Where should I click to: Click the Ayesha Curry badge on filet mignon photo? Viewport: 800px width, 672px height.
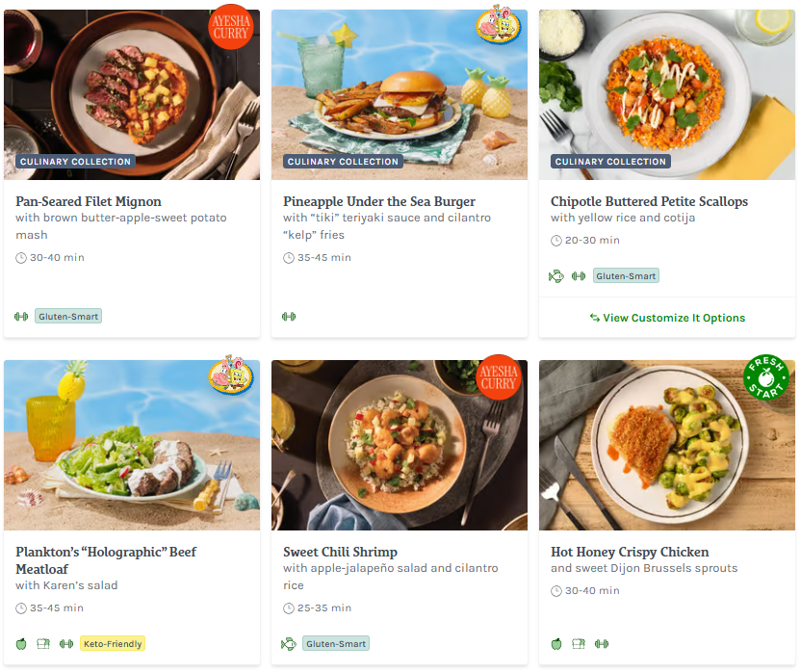point(230,26)
